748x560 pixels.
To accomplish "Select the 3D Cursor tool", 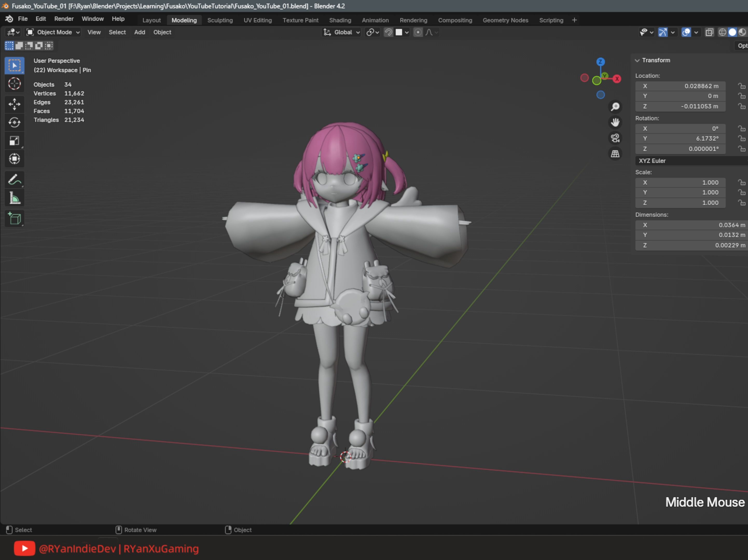I will point(14,83).
